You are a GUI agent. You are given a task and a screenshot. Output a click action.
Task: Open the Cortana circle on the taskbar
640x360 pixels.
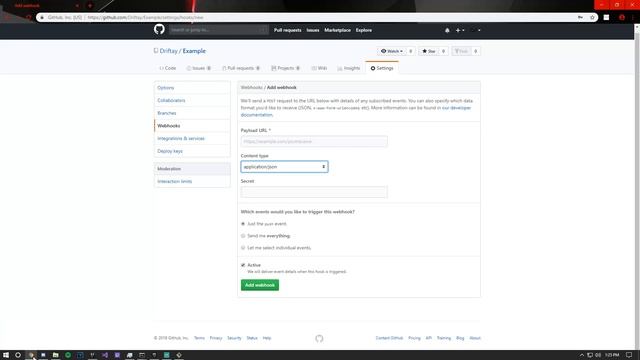pyautogui.click(x=18, y=355)
